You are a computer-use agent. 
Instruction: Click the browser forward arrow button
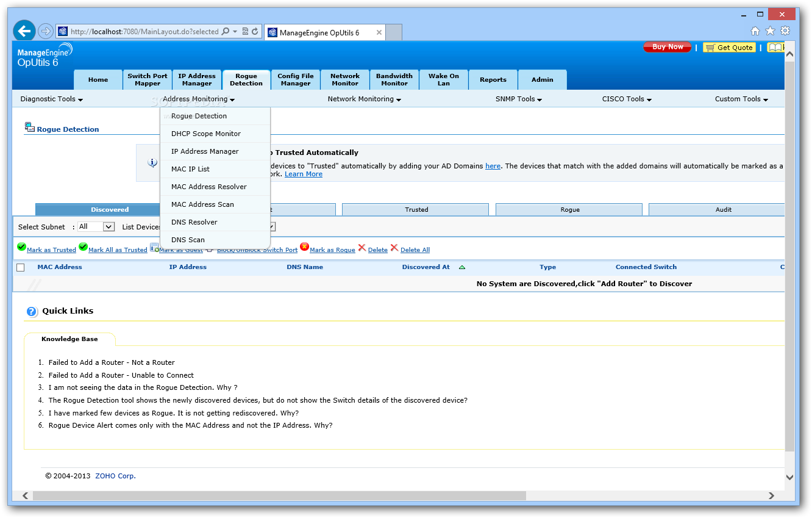tap(45, 31)
